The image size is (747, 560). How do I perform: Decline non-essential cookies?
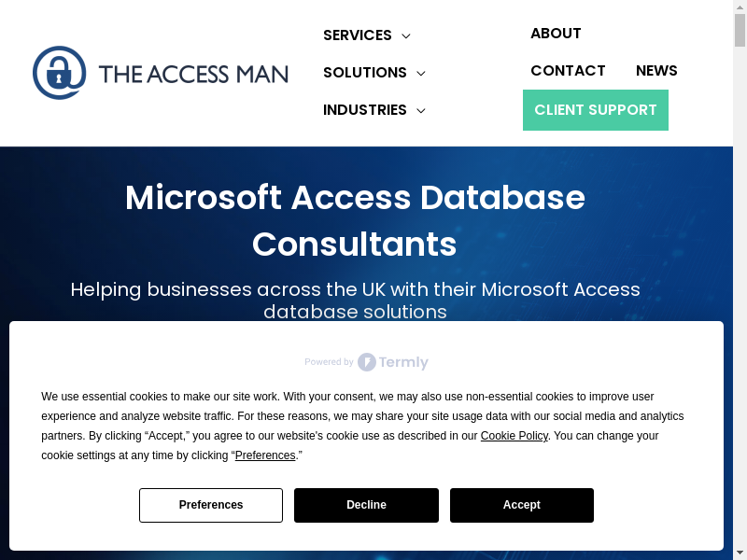366,505
